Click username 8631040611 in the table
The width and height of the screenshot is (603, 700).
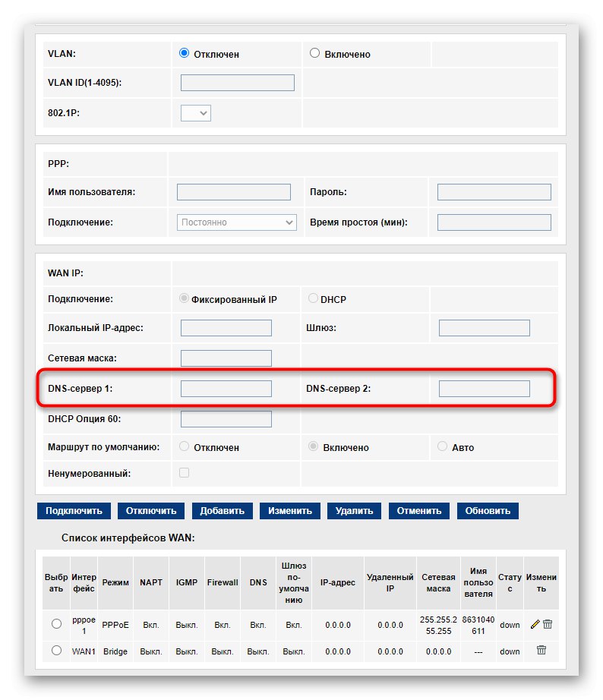[x=478, y=625]
